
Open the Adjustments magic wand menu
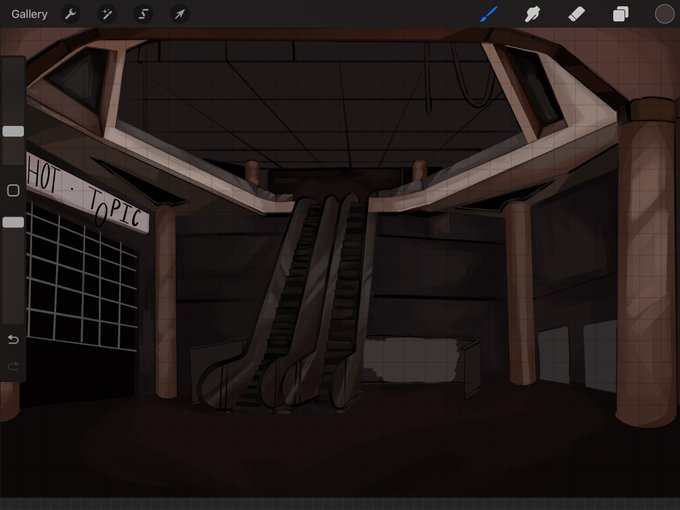click(x=107, y=14)
